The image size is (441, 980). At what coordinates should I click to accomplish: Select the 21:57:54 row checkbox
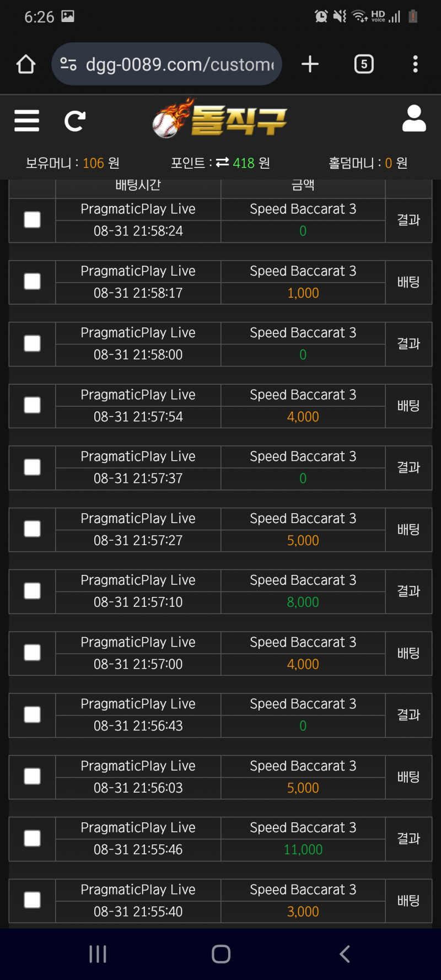click(32, 406)
